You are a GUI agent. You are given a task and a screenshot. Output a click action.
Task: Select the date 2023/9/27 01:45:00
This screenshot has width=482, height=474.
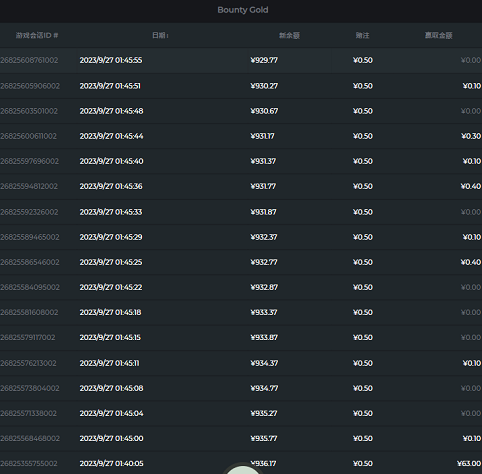111,438
